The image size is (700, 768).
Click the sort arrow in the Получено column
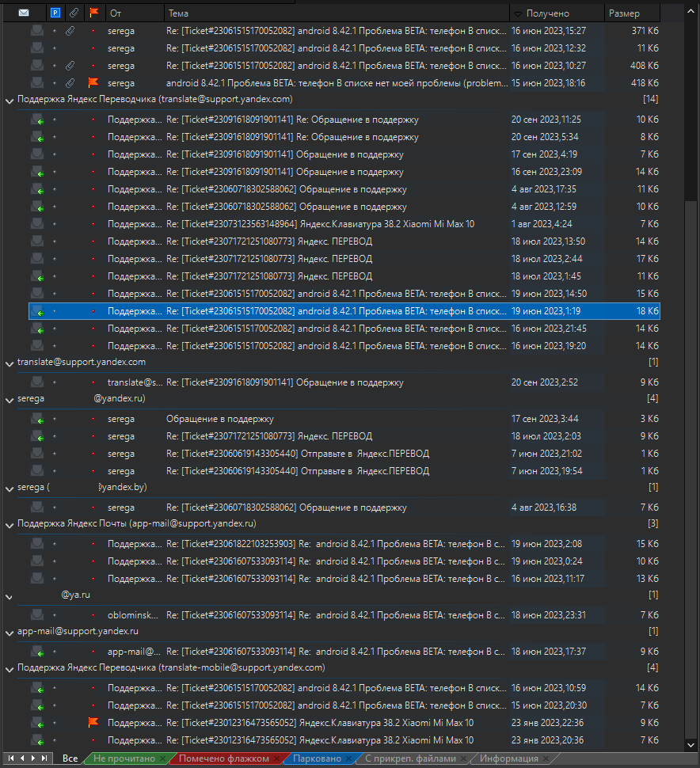(x=518, y=14)
